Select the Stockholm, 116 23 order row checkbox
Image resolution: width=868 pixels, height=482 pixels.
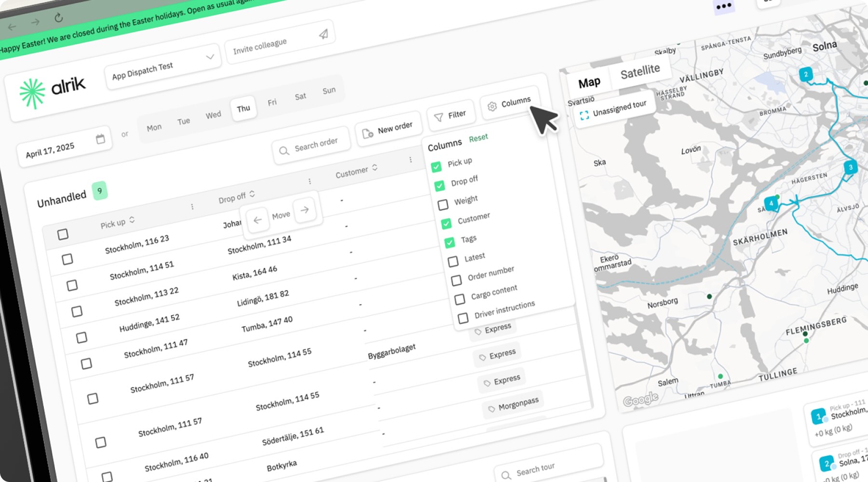(x=68, y=259)
